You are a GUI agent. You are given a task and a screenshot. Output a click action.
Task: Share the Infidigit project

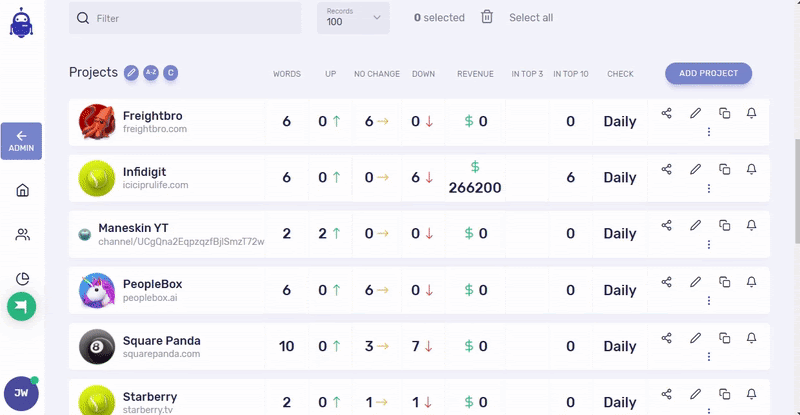tap(666, 169)
